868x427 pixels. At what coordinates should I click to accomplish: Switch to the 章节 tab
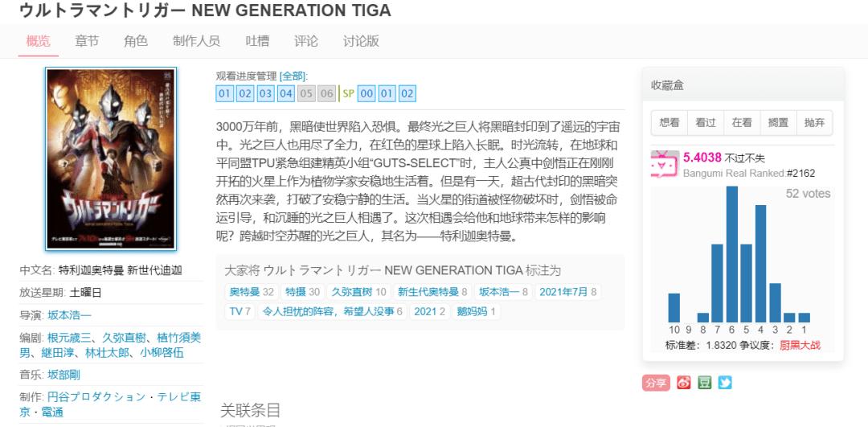tap(87, 41)
